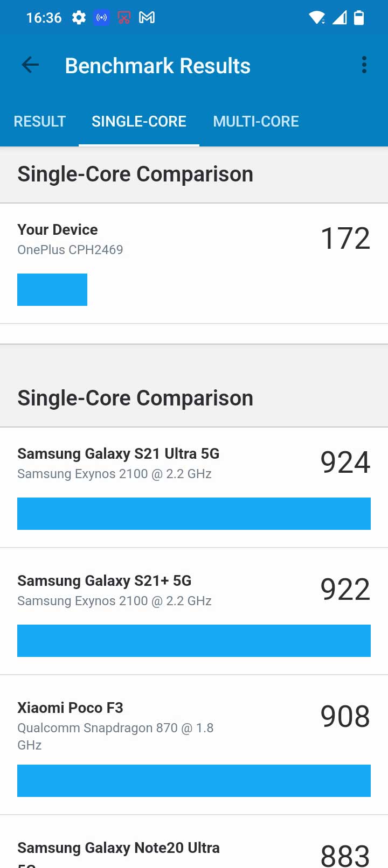388x868 pixels.
Task: Tap the Samsung Galaxy Note20 Ultra entry
Action: tap(119, 848)
